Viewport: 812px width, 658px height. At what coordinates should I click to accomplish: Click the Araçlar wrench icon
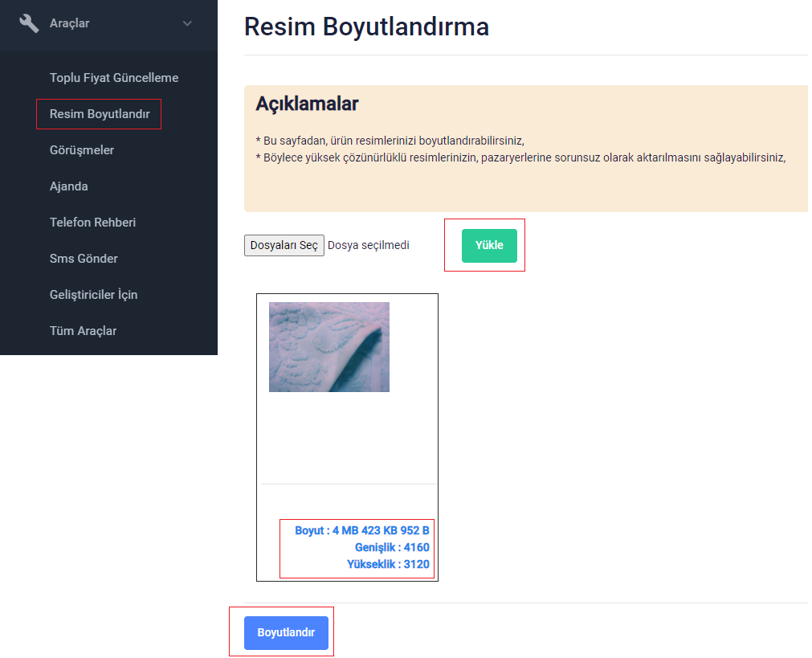(29, 23)
